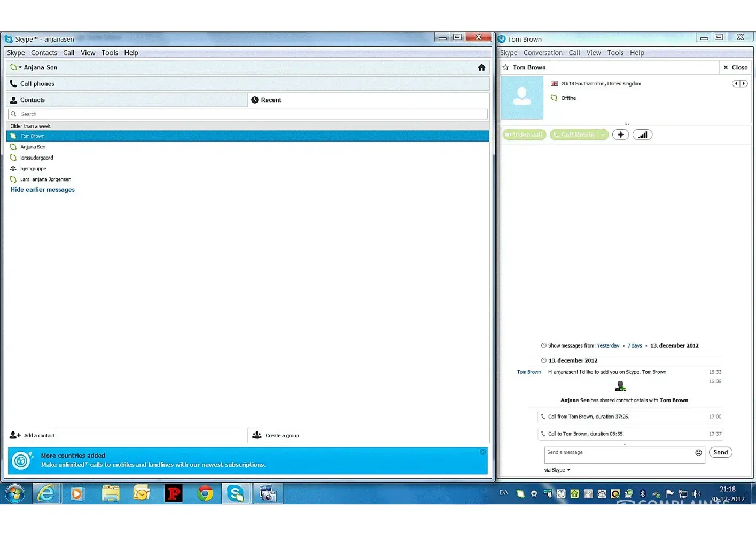Open the Conversation menu

pos(543,53)
